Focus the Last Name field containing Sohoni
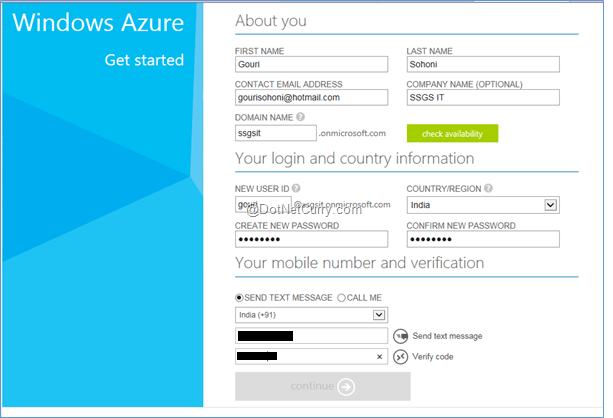Image resolution: width=613 pixels, height=418 pixels. click(x=482, y=65)
